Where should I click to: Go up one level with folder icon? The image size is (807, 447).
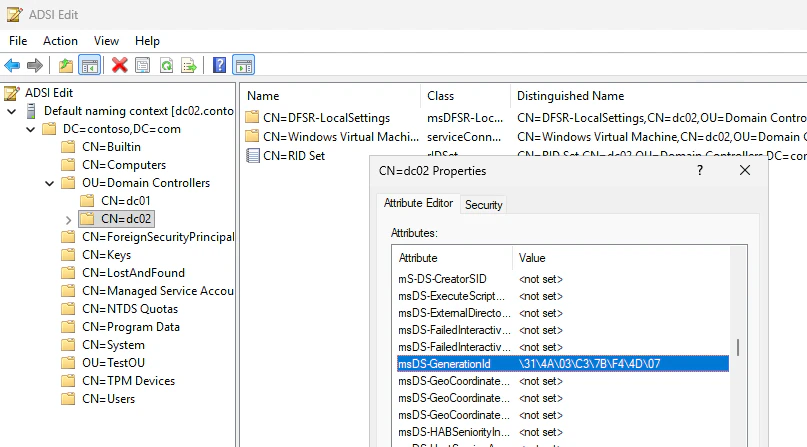(65, 65)
